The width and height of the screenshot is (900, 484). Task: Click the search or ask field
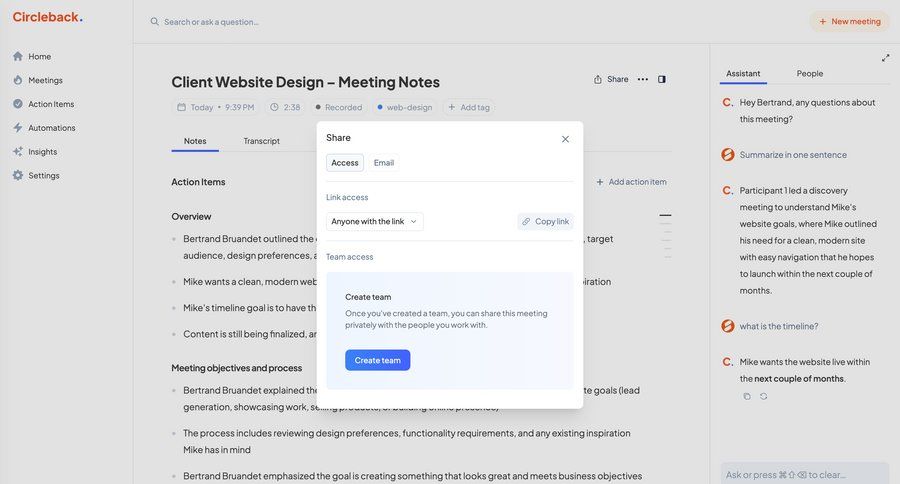pyautogui.click(x=300, y=21)
